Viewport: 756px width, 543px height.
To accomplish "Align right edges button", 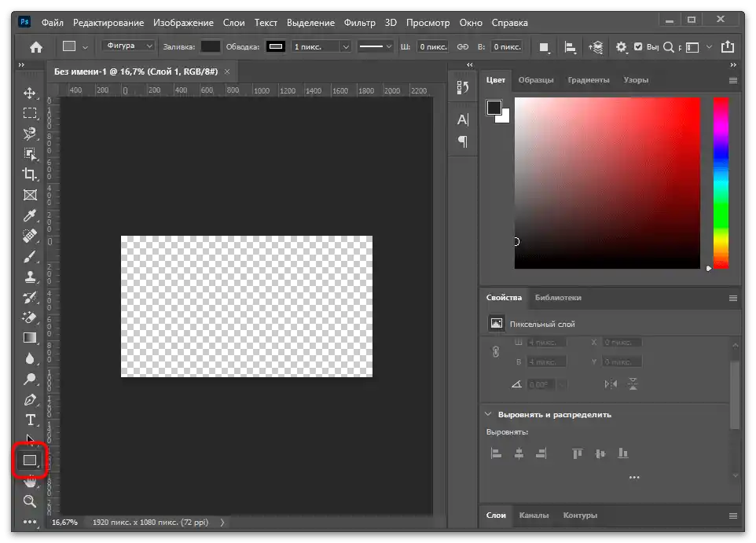I will pyautogui.click(x=541, y=453).
